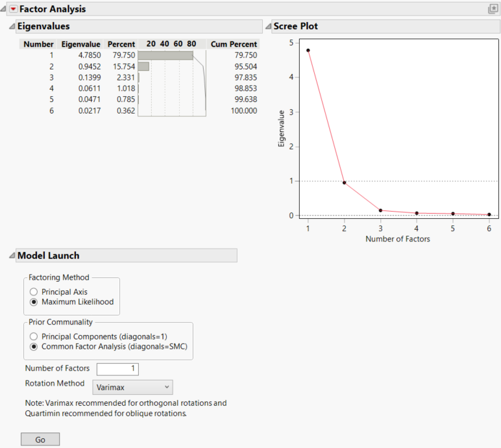501x448 pixels.
Task: Click the Prior Communality group label
Action: pos(60,322)
